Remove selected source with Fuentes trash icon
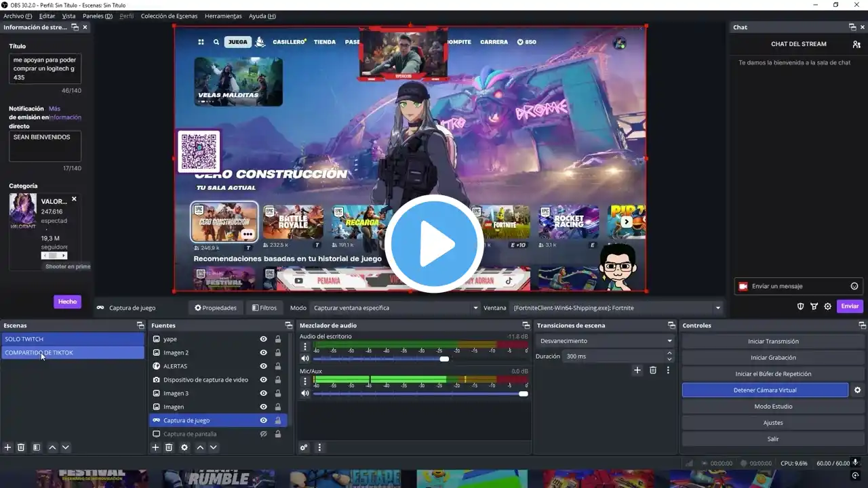Screen dimensions: 868x488 pos(169,447)
